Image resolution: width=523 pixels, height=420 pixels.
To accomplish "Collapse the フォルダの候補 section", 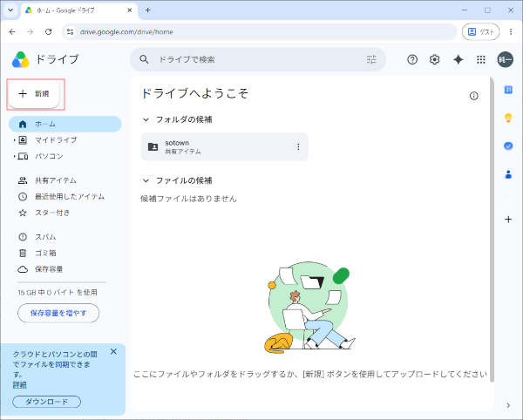I will click(146, 119).
